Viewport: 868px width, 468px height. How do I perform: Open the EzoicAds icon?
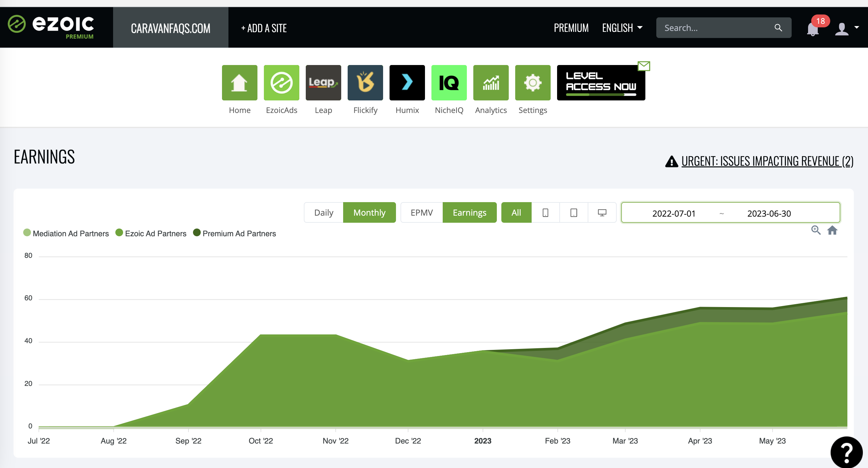pyautogui.click(x=281, y=82)
